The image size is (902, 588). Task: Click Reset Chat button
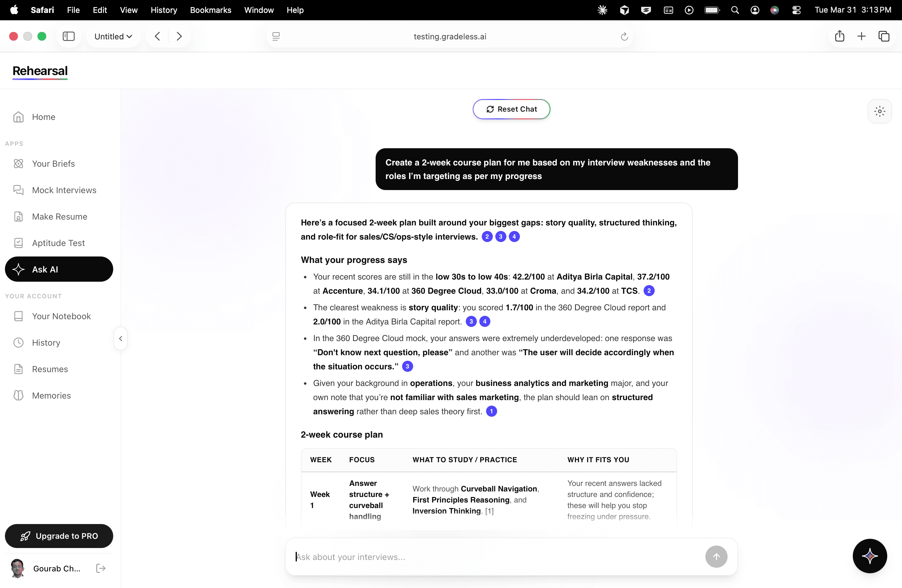click(x=511, y=109)
